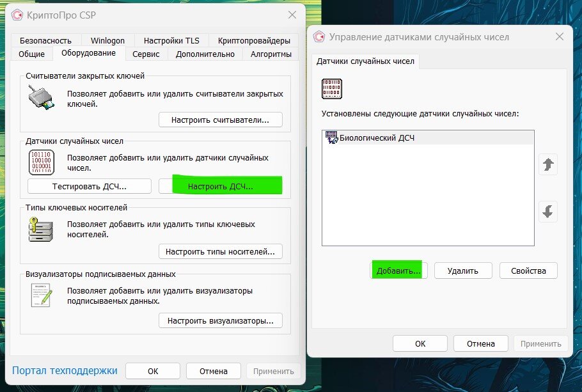Click Добавить to add a sensor
The width and height of the screenshot is (582, 392).
(398, 270)
